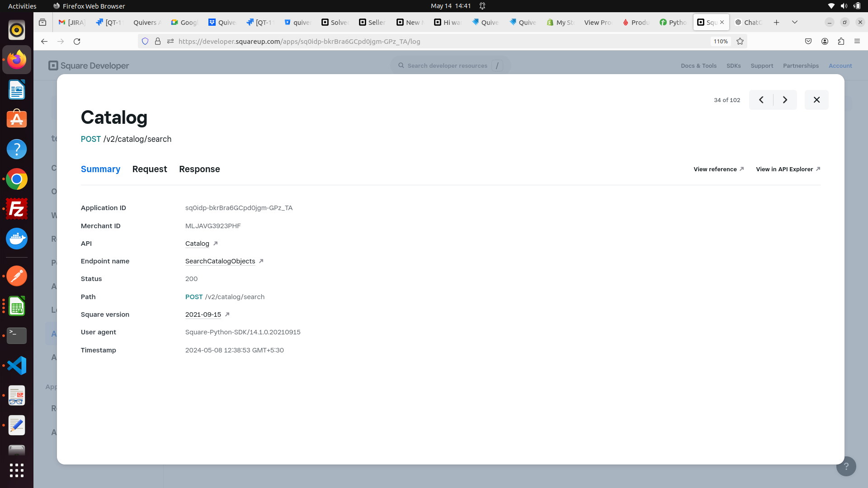The height and width of the screenshot is (488, 868).
Task: Open the Firefox application menu
Action: 858,41
